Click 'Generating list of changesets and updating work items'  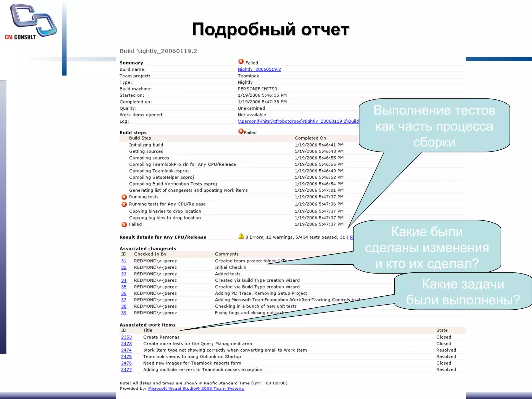[x=188, y=190]
